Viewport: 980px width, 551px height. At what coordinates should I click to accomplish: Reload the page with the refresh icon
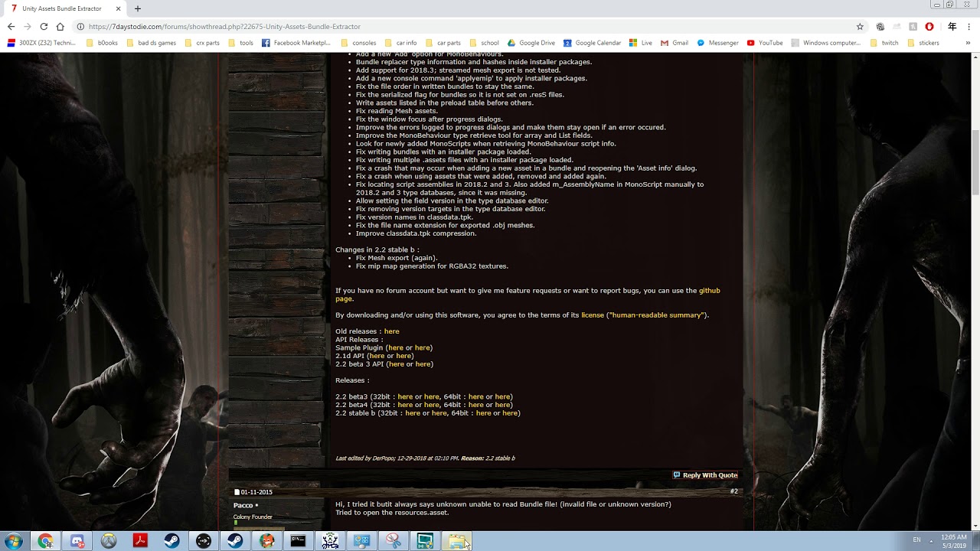(44, 26)
